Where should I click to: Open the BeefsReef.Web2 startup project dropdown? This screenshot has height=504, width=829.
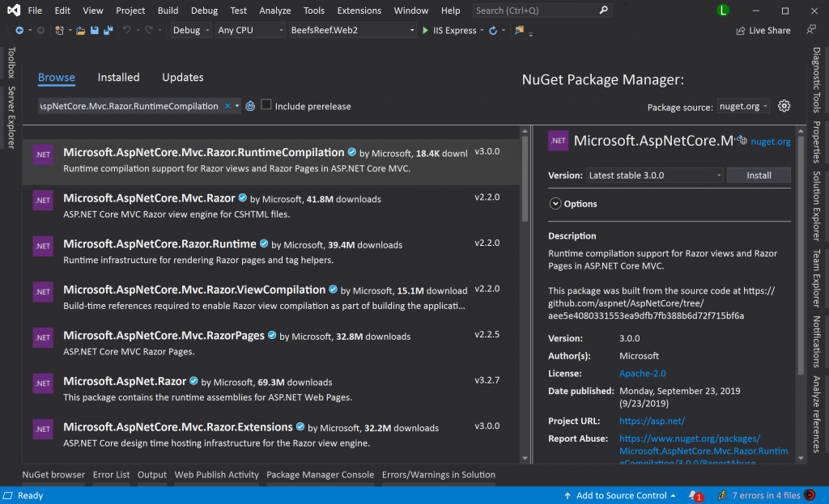click(353, 30)
